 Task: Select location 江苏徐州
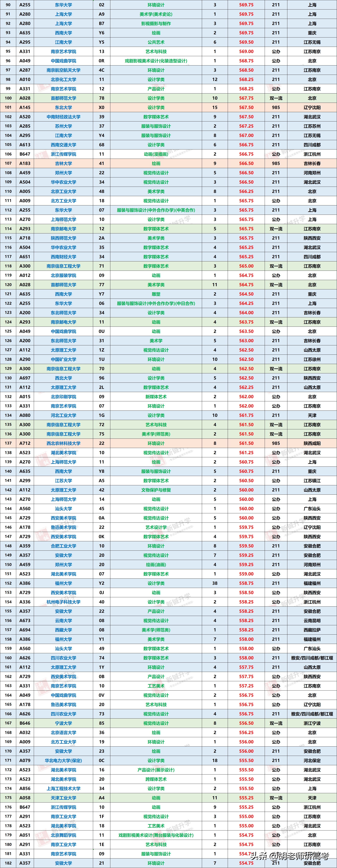point(312,359)
